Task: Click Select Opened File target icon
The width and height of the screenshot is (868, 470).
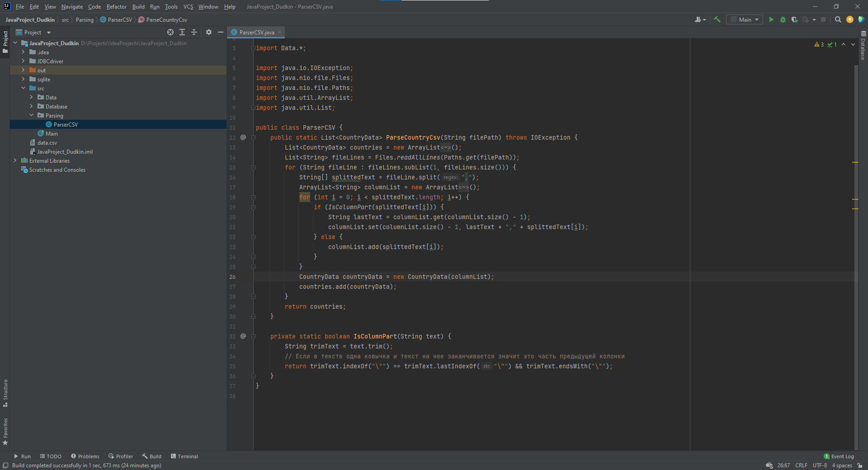Action: tap(170, 32)
